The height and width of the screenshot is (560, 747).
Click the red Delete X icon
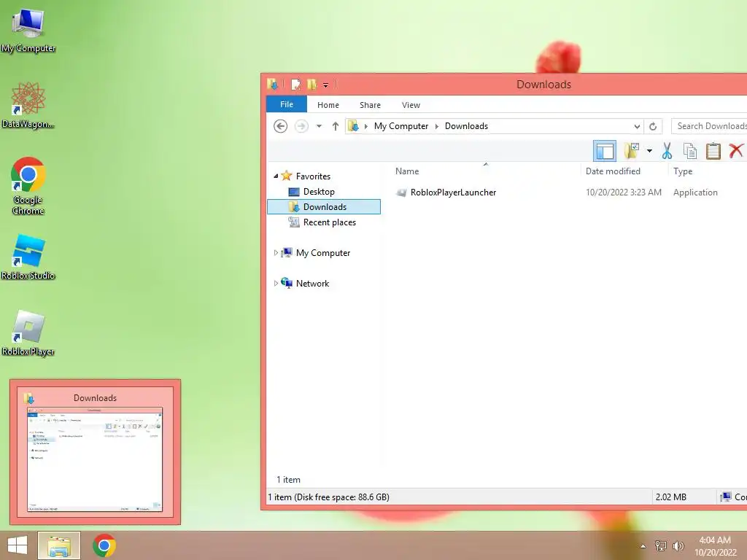click(736, 151)
